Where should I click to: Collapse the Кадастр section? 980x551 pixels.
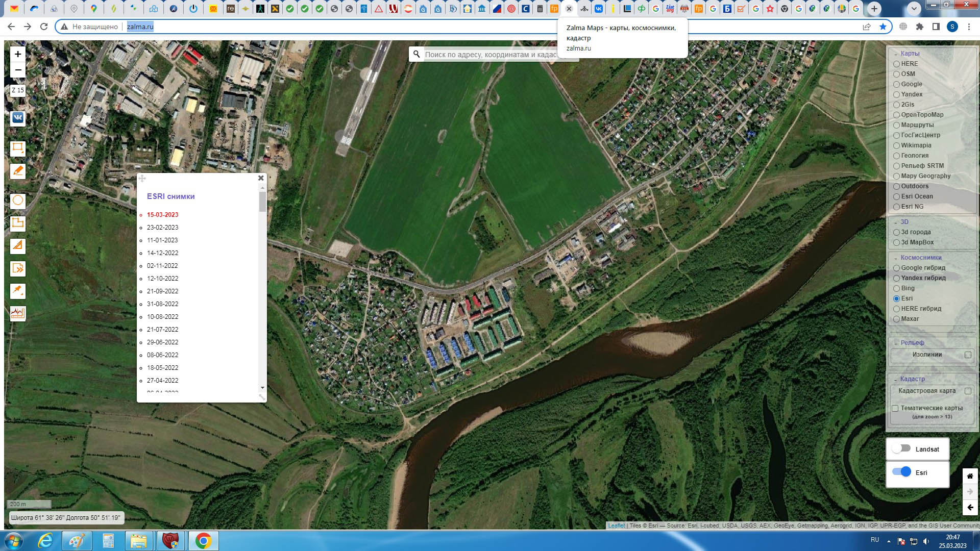pos(896,380)
